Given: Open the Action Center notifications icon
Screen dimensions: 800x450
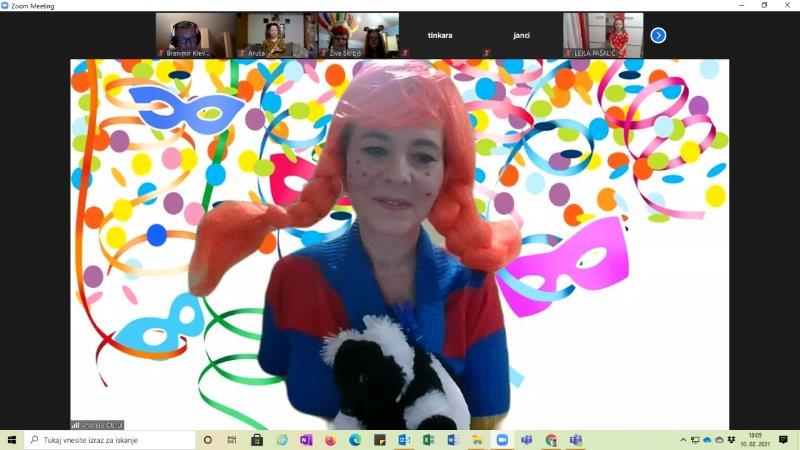Looking at the screenshot, I should (783, 440).
